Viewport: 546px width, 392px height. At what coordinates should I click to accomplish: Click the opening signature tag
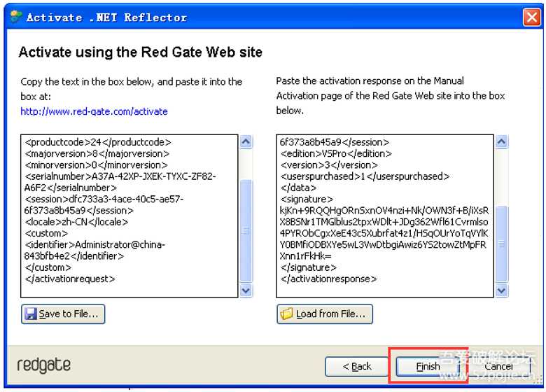click(307, 199)
